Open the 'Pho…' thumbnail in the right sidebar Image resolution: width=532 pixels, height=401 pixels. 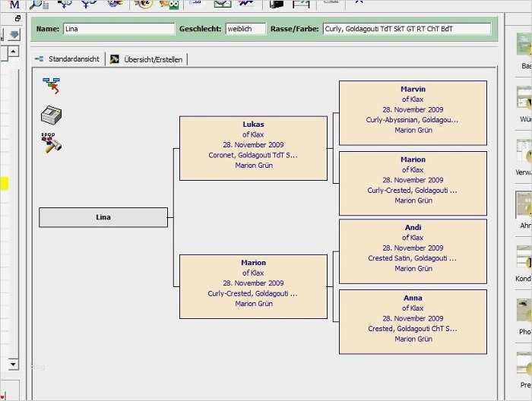(524, 310)
